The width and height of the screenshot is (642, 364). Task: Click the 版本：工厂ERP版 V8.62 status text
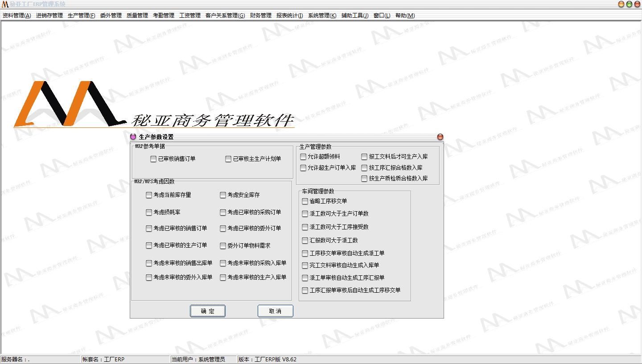click(267, 359)
